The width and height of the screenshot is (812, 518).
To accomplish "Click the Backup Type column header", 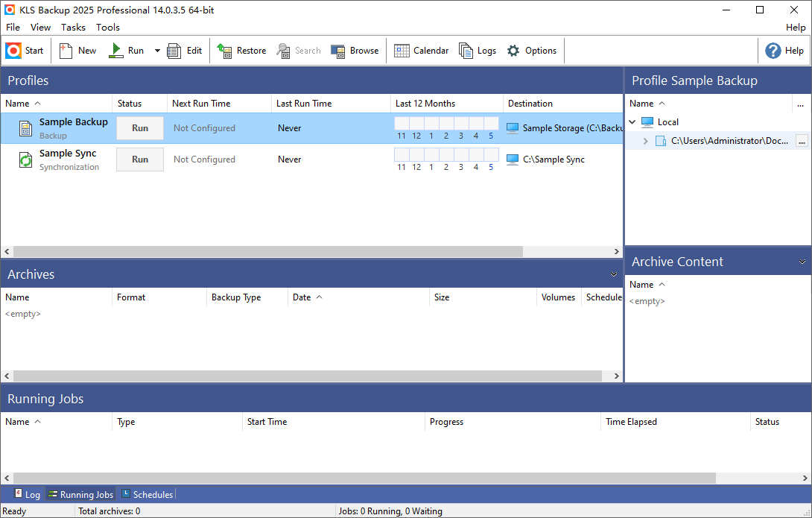I will point(247,297).
